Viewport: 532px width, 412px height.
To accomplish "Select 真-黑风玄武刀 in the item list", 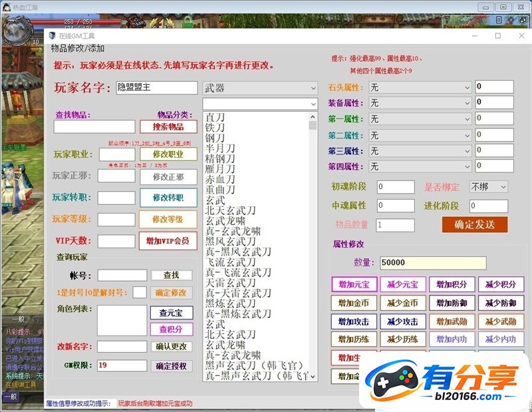I will (x=238, y=252).
